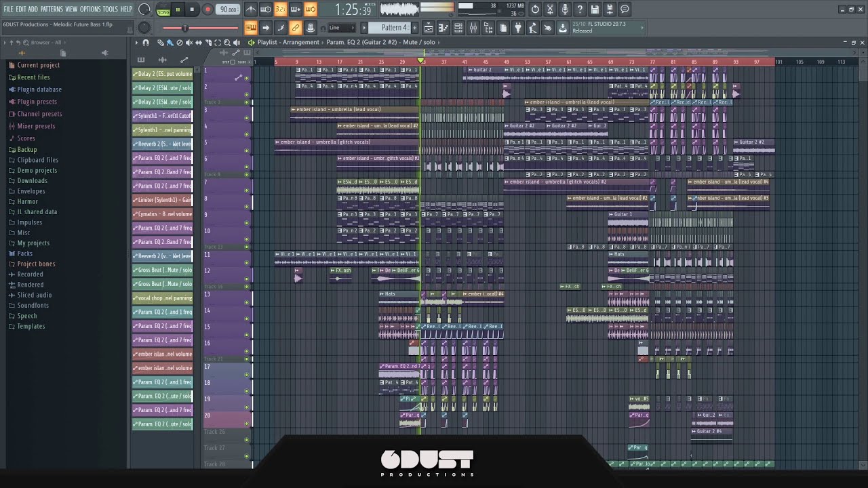Expand the Impulses folder
The image size is (868, 488).
[x=29, y=222]
